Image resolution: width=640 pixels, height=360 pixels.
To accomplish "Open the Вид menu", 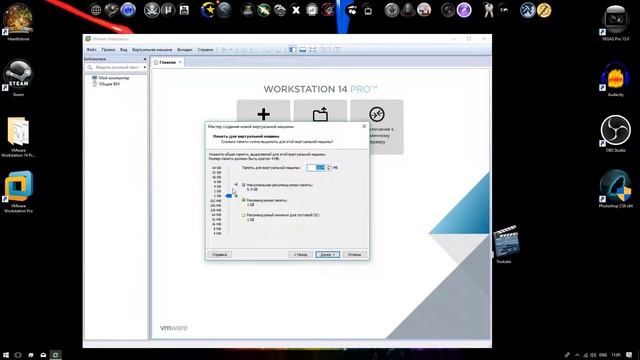I will click(124, 50).
